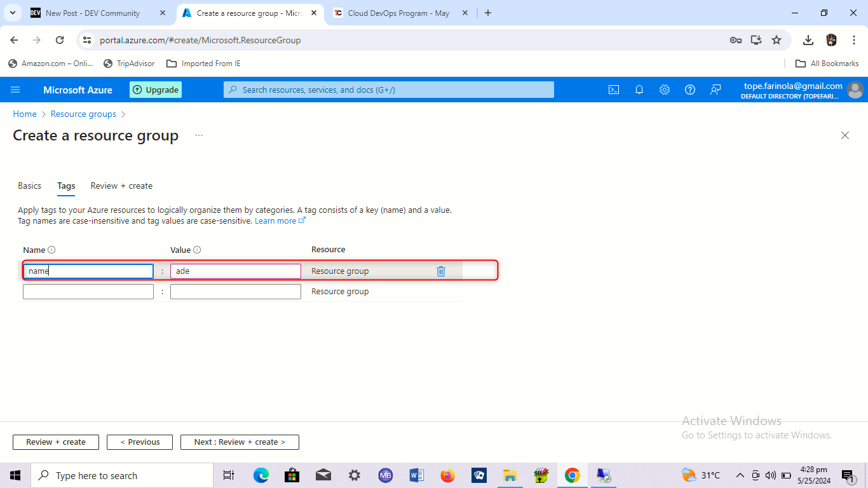Open the TripAdvisor bookmark
Image resolution: width=868 pixels, height=488 pixels.
coord(129,64)
